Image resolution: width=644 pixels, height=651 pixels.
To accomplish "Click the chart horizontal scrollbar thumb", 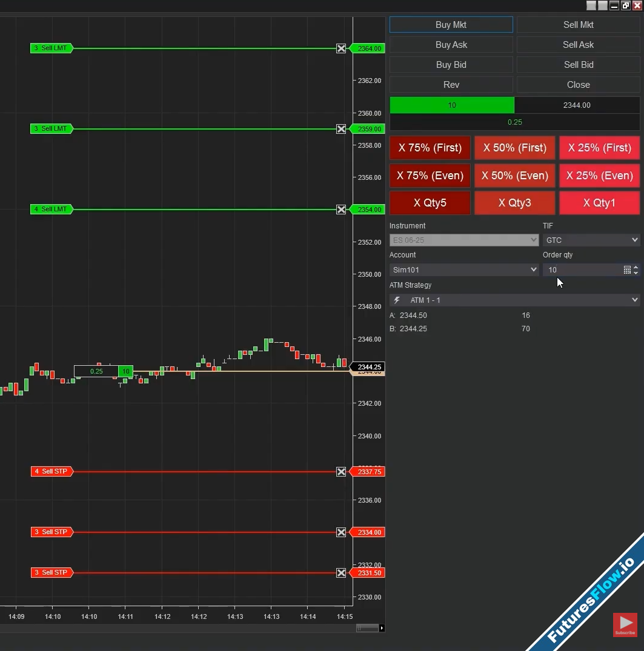I will point(367,628).
